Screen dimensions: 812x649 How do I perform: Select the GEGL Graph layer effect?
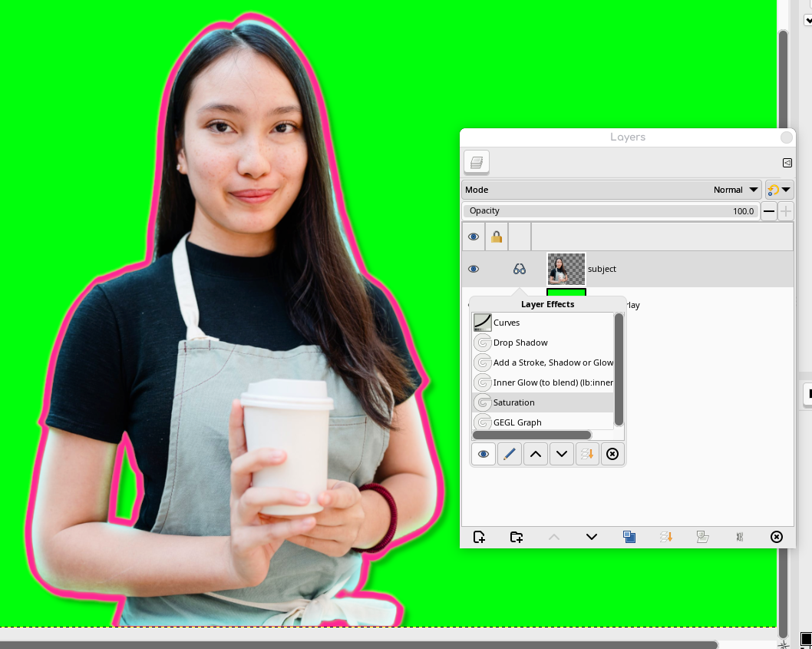point(543,422)
